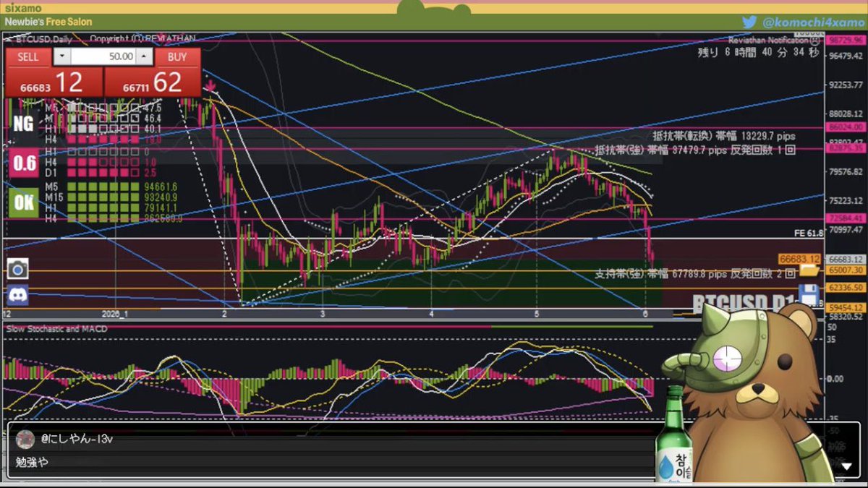This screenshot has height=488, width=868.
Task: Click the blue floppy disk save icon
Action: coord(809,296)
